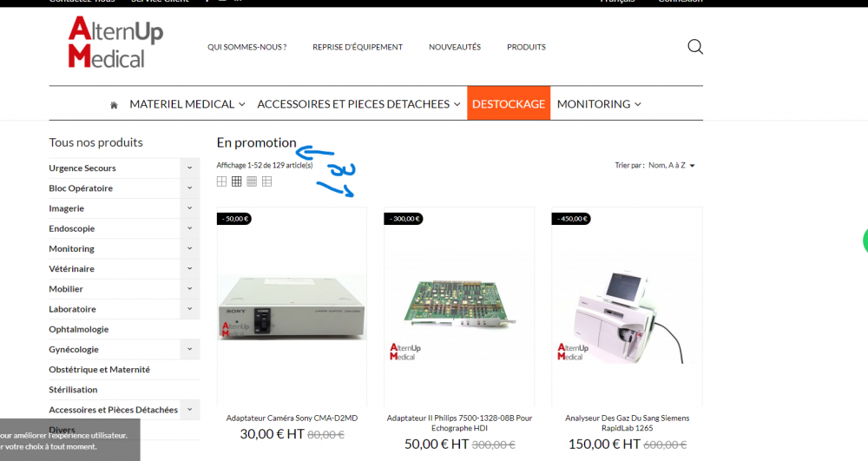Screen dimensions: 868x461
Task: Expand the Imagerie category chevron
Action: tap(189, 208)
